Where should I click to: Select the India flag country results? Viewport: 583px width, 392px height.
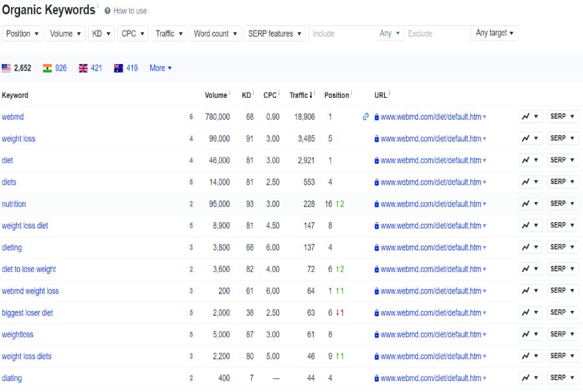coord(47,68)
